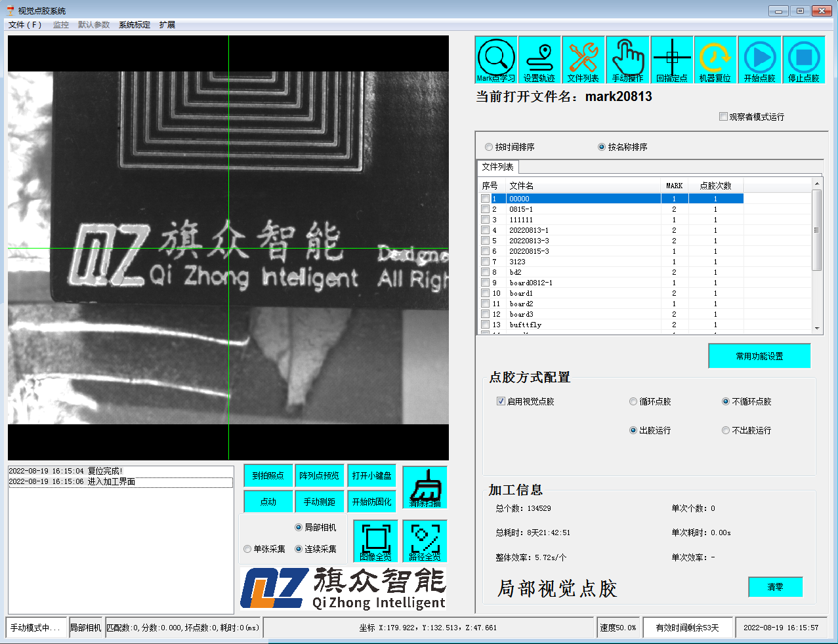The image size is (838, 644).
Task: Open the 设置轨迹 (set trajectory) tool
Action: 540,59
